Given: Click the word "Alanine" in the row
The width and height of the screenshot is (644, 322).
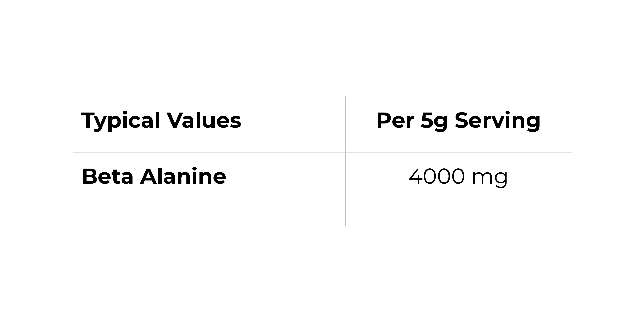Looking at the screenshot, I should pos(183,176).
